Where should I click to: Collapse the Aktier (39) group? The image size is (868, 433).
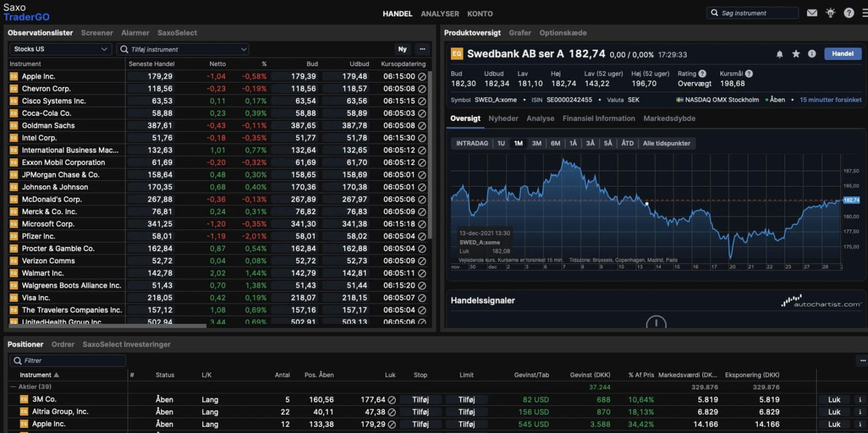[x=13, y=387]
